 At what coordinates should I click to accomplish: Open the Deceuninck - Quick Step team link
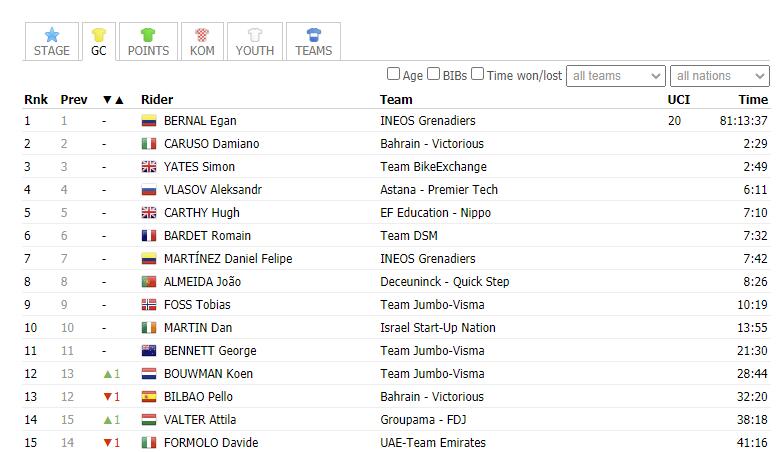click(444, 282)
